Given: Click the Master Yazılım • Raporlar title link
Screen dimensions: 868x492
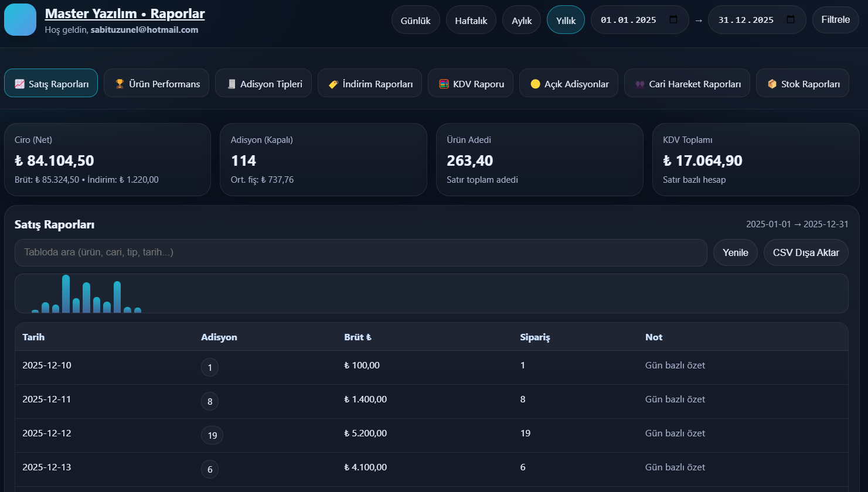Looking at the screenshot, I should click(125, 13).
